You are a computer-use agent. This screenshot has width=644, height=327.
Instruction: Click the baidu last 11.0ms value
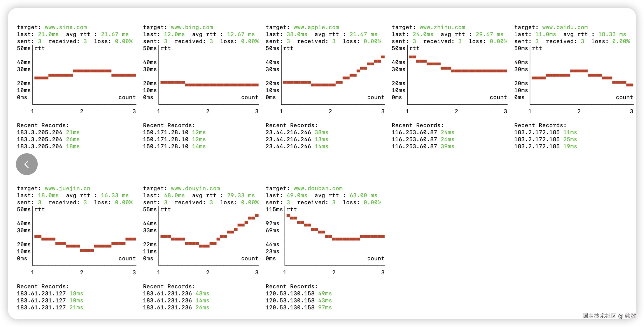tap(545, 34)
